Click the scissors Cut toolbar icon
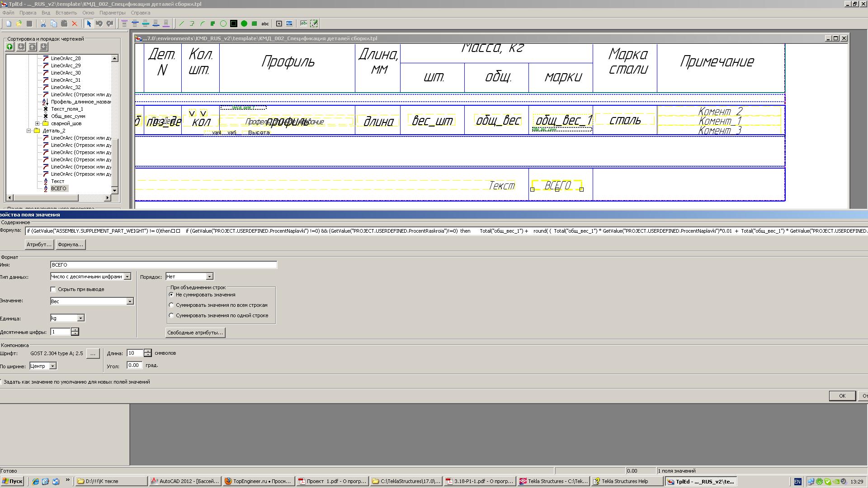 (x=43, y=23)
